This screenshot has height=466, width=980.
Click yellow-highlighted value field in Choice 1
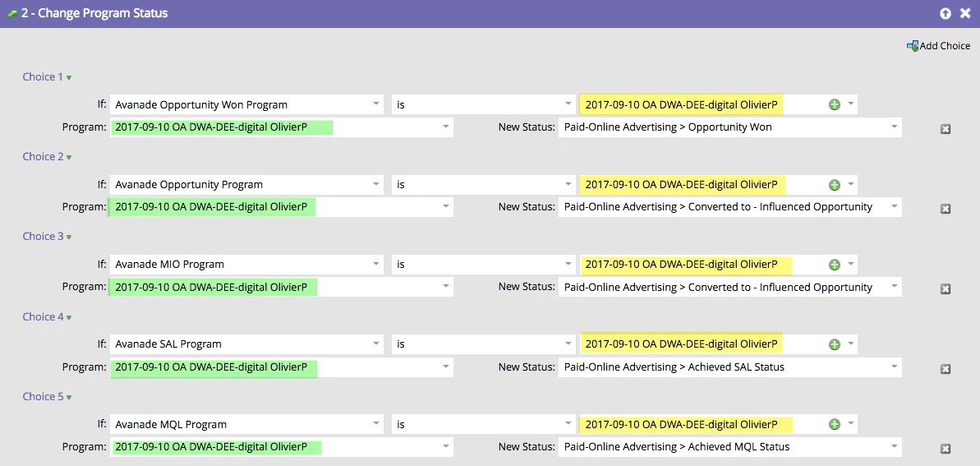tap(681, 104)
